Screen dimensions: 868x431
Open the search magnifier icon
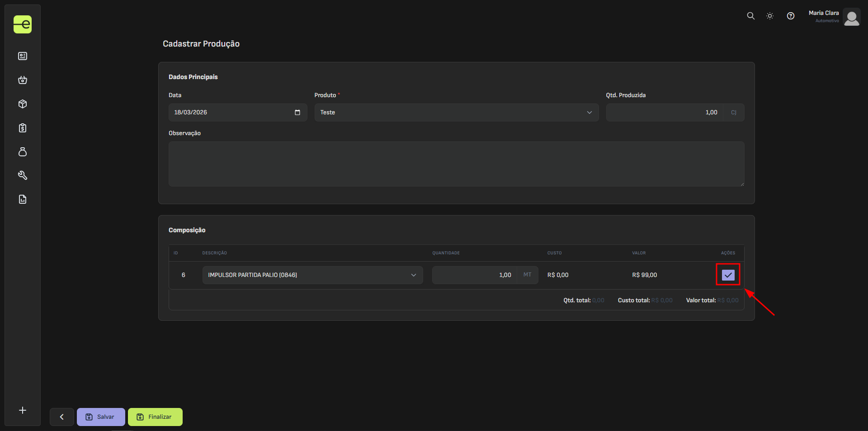click(x=750, y=16)
